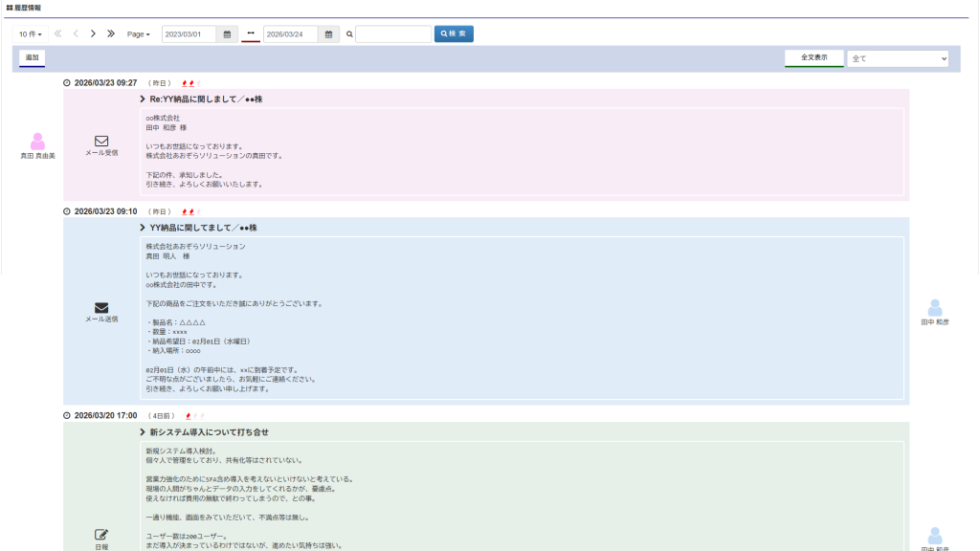Click the 追加 add button
Viewport: 980px width, 551px height.
[32, 58]
